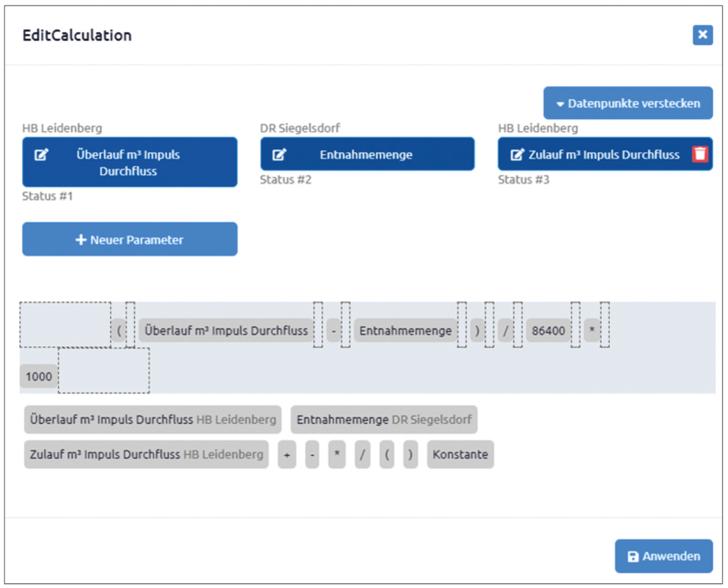This screenshot has height=588, width=728.
Task: Click edit icon on Überlauf m³ Impuls Durchfluss
Action: point(41,155)
